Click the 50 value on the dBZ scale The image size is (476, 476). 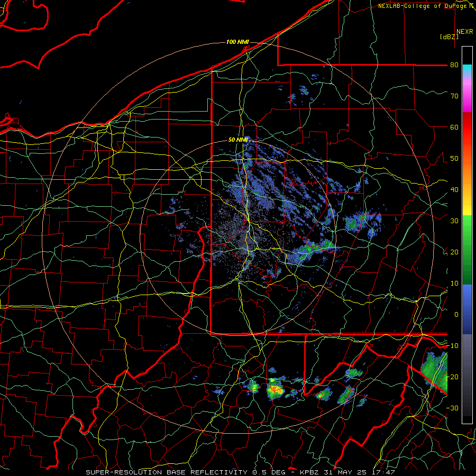pyautogui.click(x=454, y=159)
